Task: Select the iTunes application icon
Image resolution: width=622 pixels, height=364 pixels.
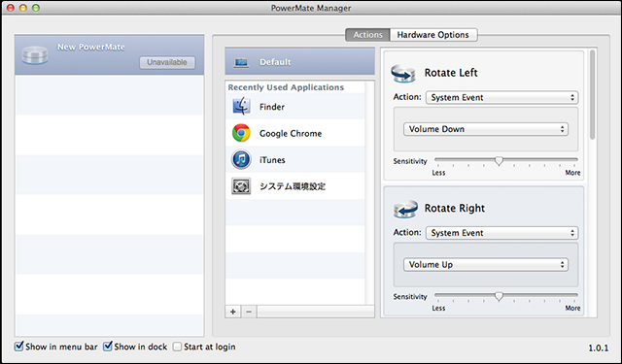Action: click(241, 159)
